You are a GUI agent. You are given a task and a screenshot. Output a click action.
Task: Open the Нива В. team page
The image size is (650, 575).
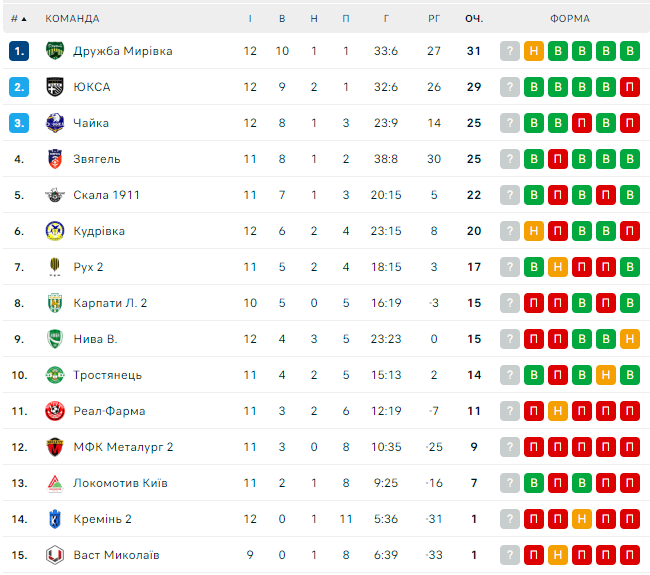click(x=95, y=339)
